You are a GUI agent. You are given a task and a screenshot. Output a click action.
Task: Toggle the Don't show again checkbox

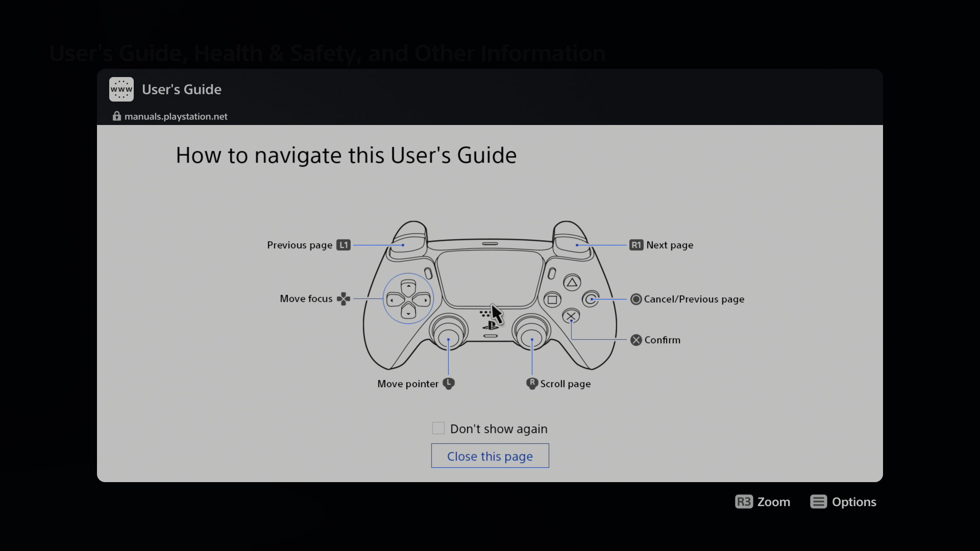438,428
